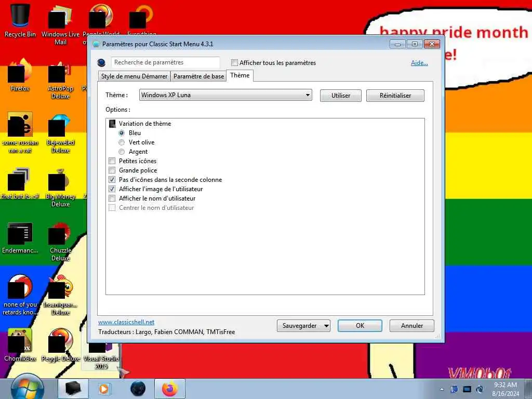Open Insaniquarium Deluxe desktop shortcut
Screen dimensions: 532x399
pos(60,295)
